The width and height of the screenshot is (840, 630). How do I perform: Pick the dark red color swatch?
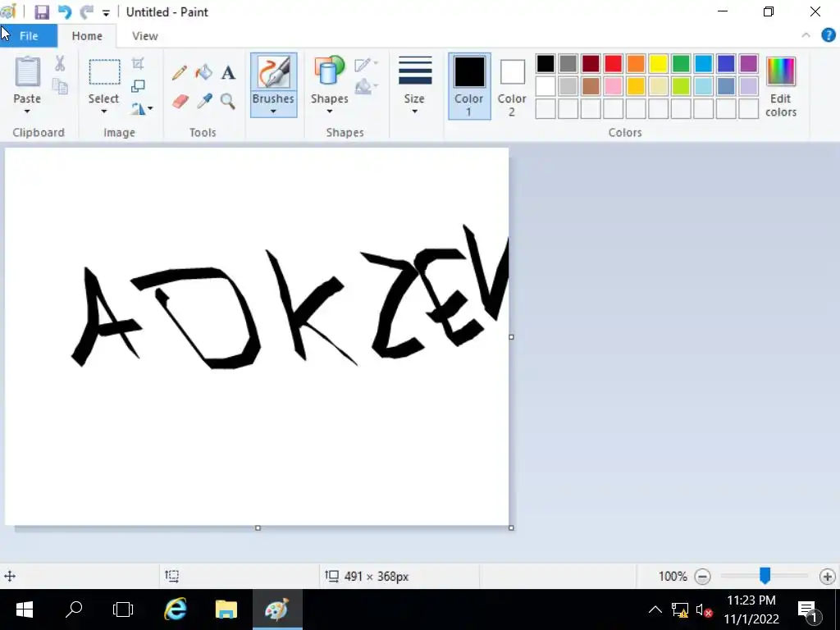coord(591,63)
